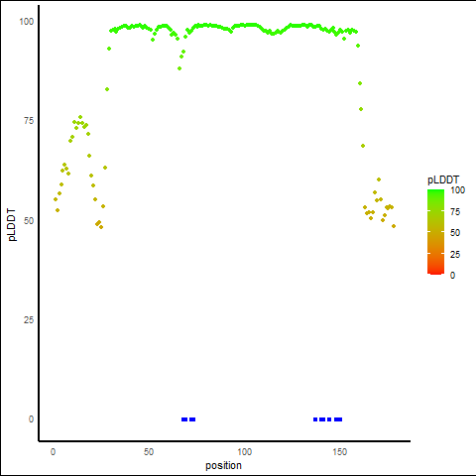Click the pLDDT legend title
This screenshot has height=476, width=476.
pyautogui.click(x=443, y=180)
